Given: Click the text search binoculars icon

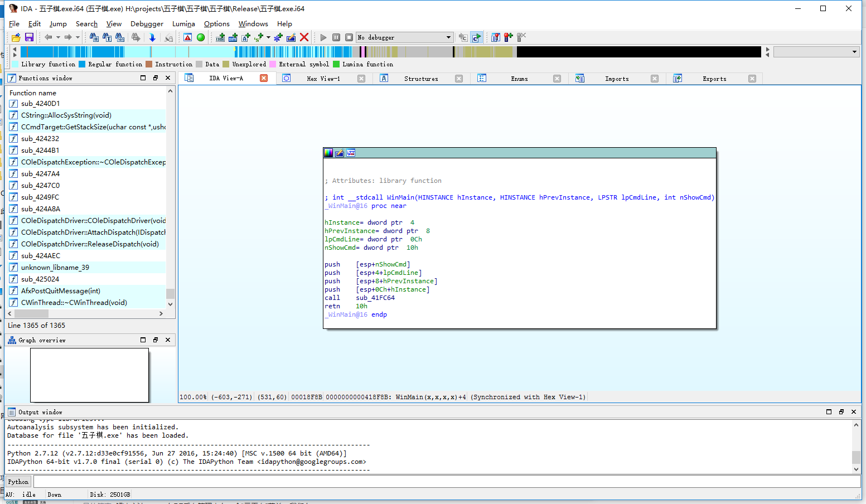Looking at the screenshot, I should pyautogui.click(x=107, y=37).
